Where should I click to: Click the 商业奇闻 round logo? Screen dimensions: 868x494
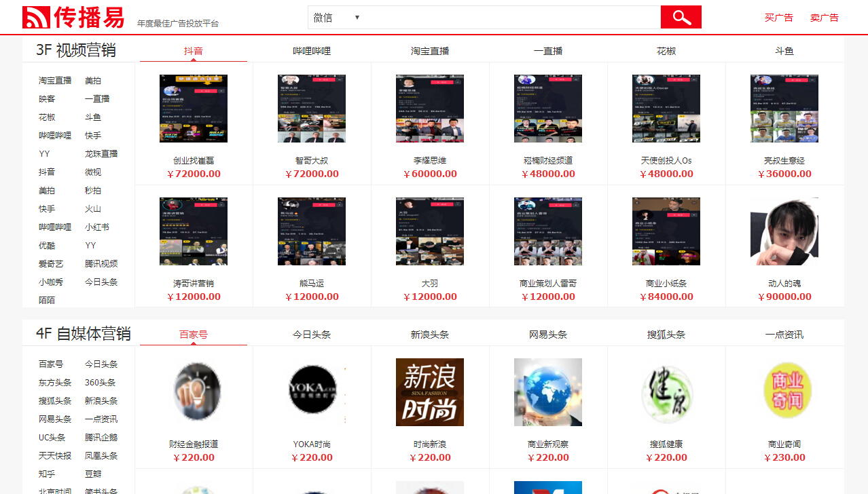coord(784,391)
